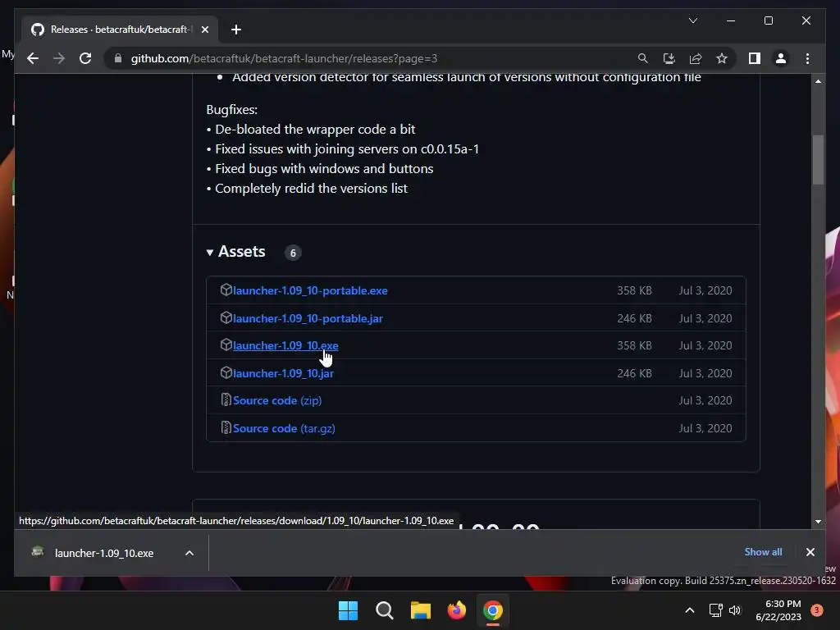
Task: Download launcher-1.09_10-portable.exe
Action: coord(310,290)
